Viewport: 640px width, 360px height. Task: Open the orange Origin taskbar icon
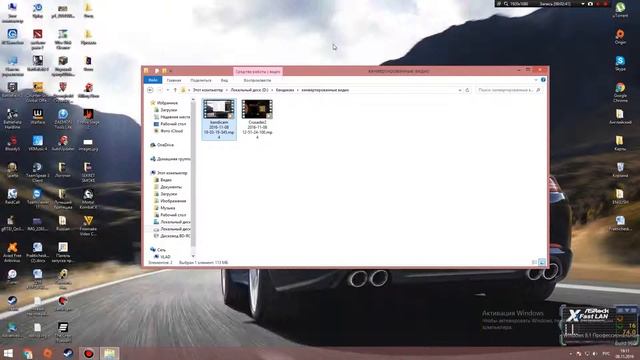[48, 353]
